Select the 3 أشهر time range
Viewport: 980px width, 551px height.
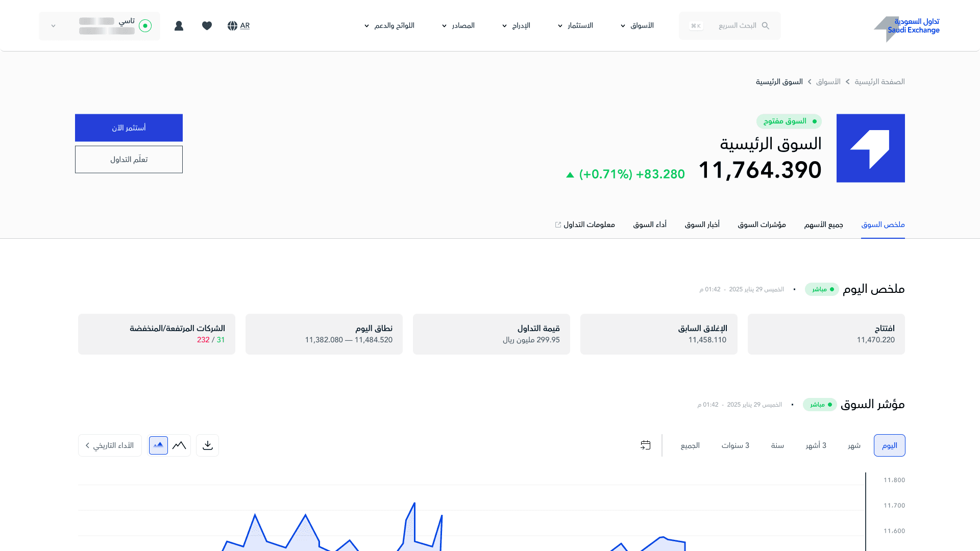click(816, 445)
